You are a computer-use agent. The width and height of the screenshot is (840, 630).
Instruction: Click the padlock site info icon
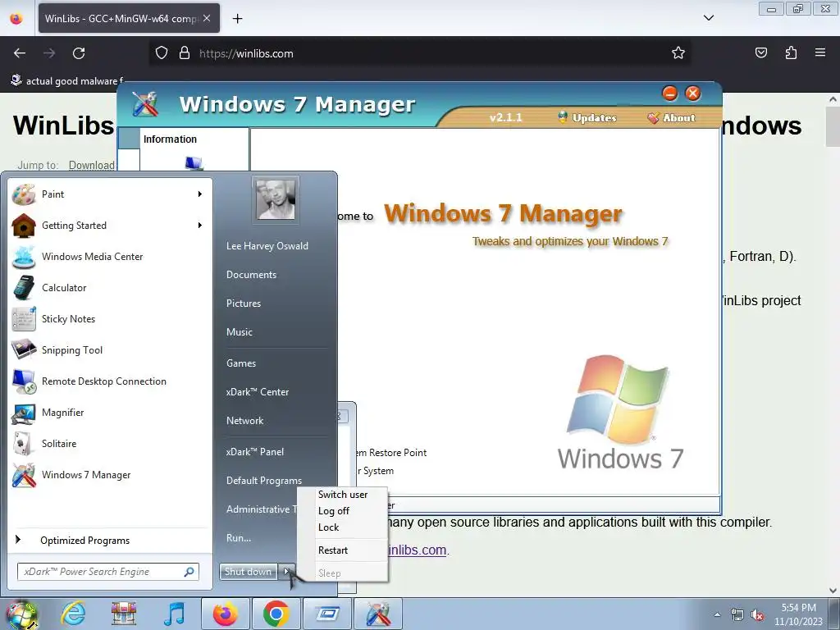point(185,53)
